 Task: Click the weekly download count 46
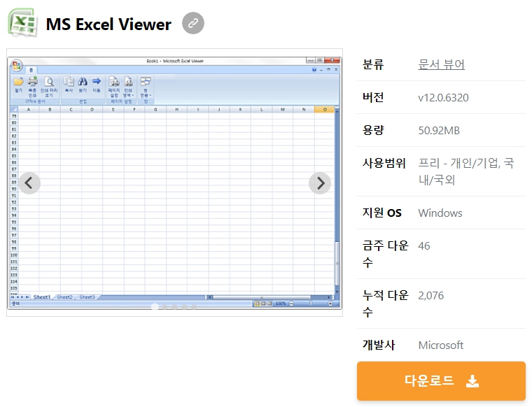click(424, 245)
